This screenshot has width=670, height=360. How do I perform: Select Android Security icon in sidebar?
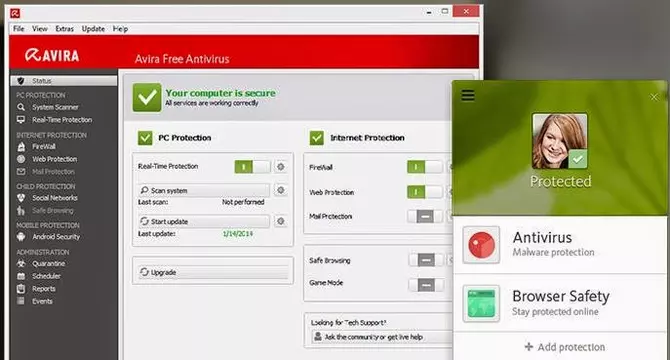[21, 237]
